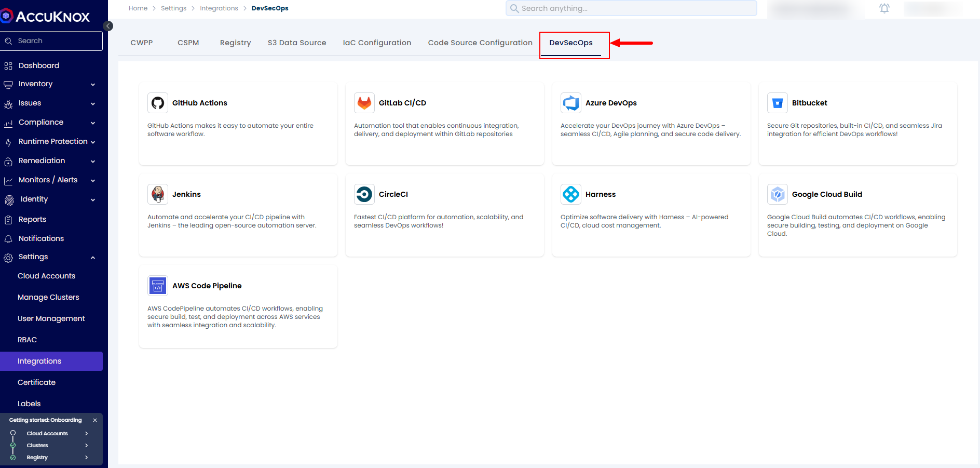Click the Notifications bell icon in sidebar
The width and height of the screenshot is (980, 468).
tap(8, 239)
